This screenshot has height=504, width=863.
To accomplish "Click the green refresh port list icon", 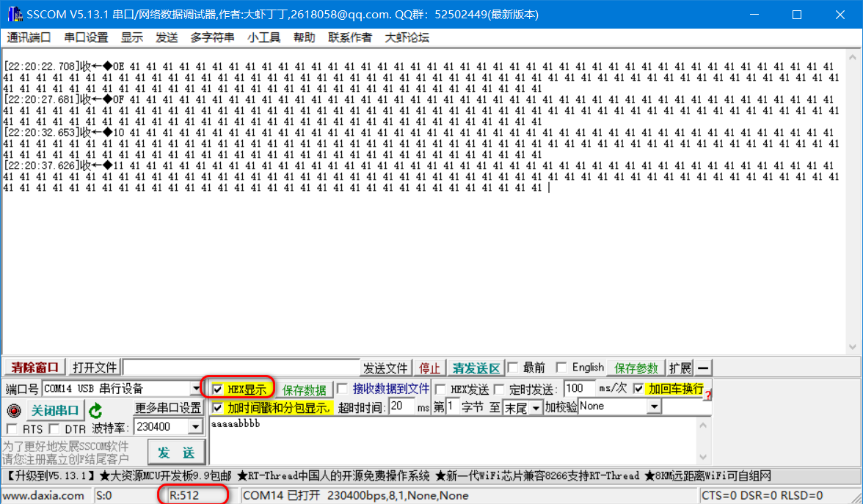I will click(94, 411).
